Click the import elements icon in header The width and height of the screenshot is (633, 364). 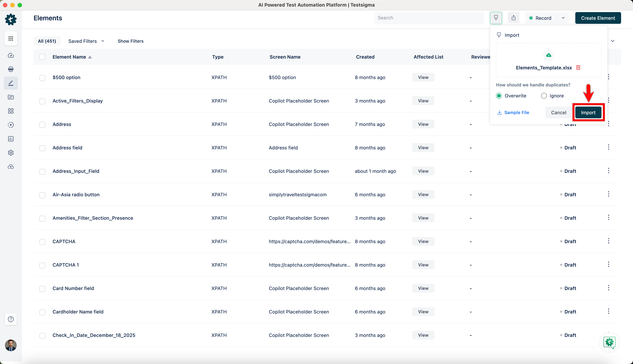click(x=496, y=18)
